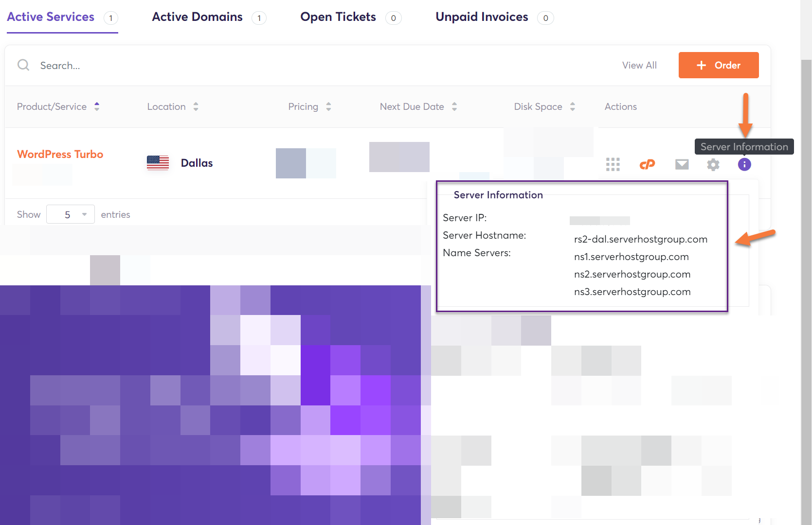812x525 pixels.
Task: Click the purple Server Information icon
Action: coord(744,164)
